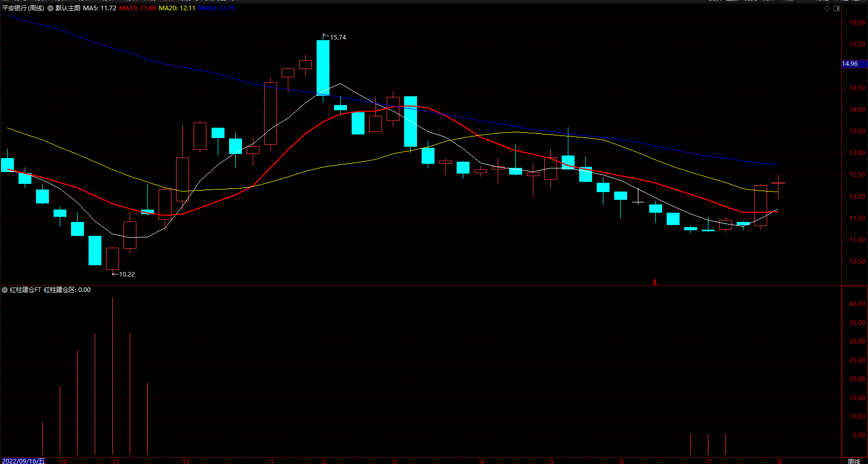Click the MA5: 11.72 value label

pos(100,8)
